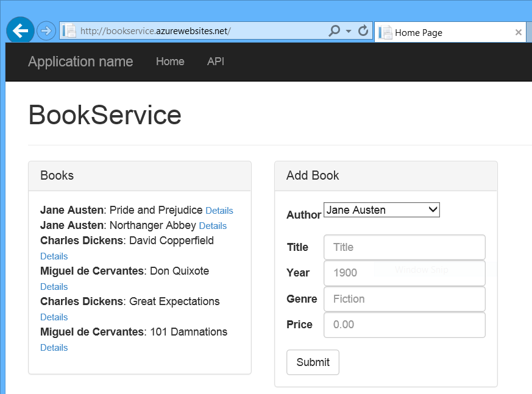Click the address bar URL
Screen dimensions: 532x394
point(183,30)
